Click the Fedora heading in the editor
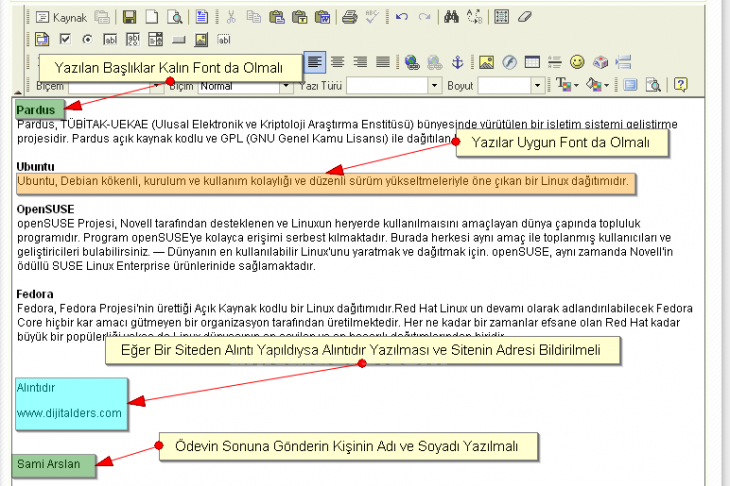The width and height of the screenshot is (730, 486). click(x=35, y=294)
